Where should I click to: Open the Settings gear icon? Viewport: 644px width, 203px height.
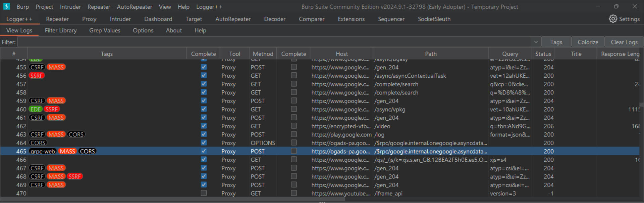(613, 19)
